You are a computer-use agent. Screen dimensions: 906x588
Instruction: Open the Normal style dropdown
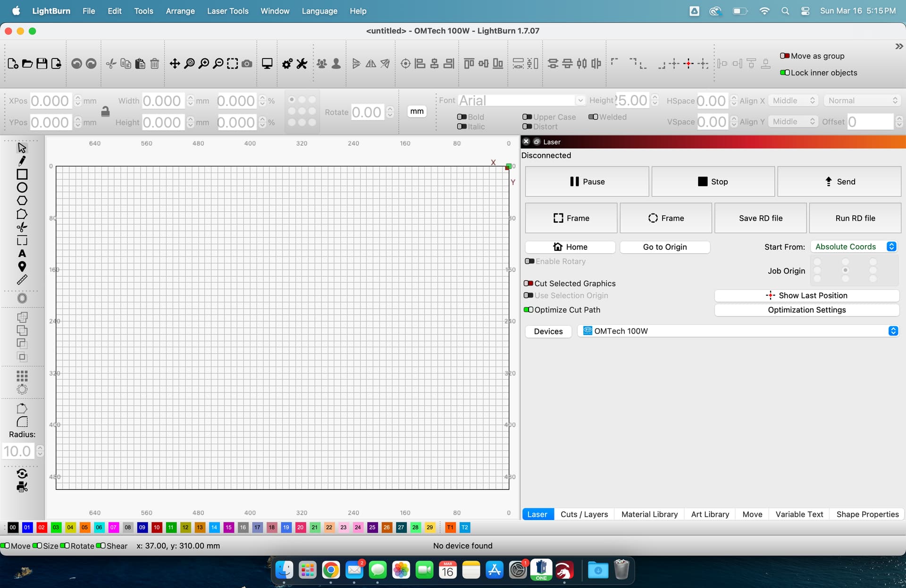click(x=862, y=100)
